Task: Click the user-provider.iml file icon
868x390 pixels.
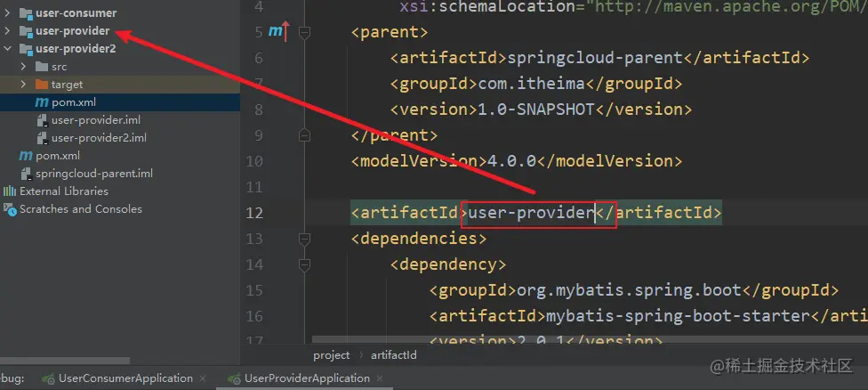Action: pos(42,119)
